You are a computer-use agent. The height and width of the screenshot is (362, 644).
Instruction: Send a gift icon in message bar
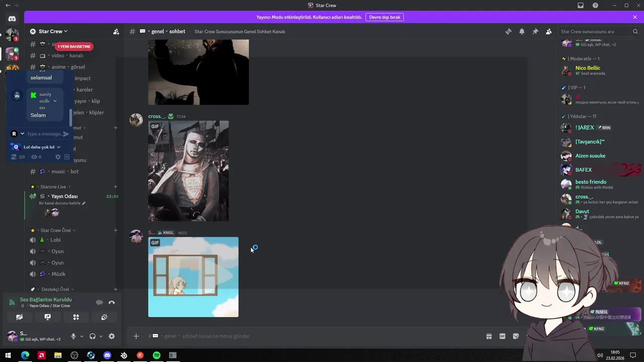coord(489,336)
